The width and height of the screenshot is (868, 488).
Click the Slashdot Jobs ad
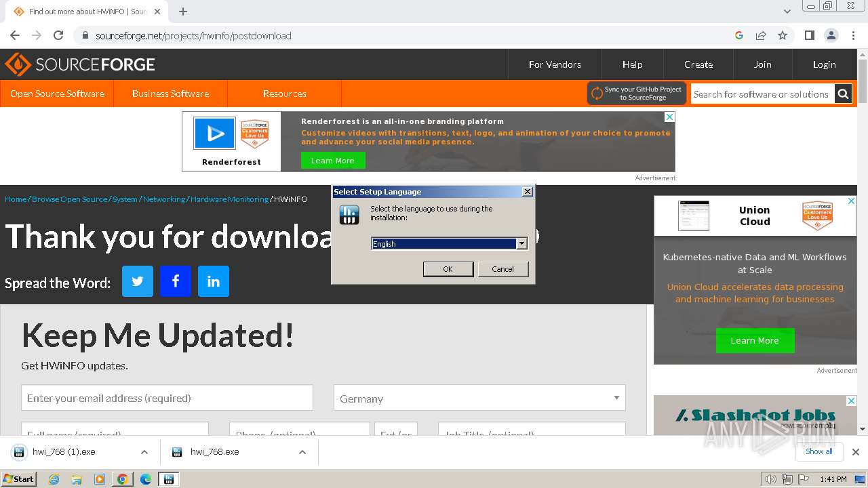click(x=755, y=415)
